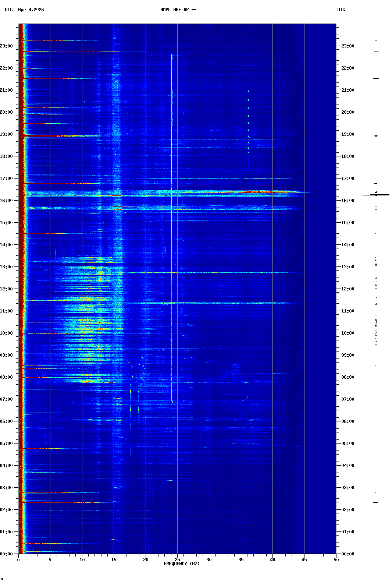The width and height of the screenshot is (392, 583).
Task: Select the 15 Hz frequency axis tick label
Action: pyautogui.click(x=114, y=559)
